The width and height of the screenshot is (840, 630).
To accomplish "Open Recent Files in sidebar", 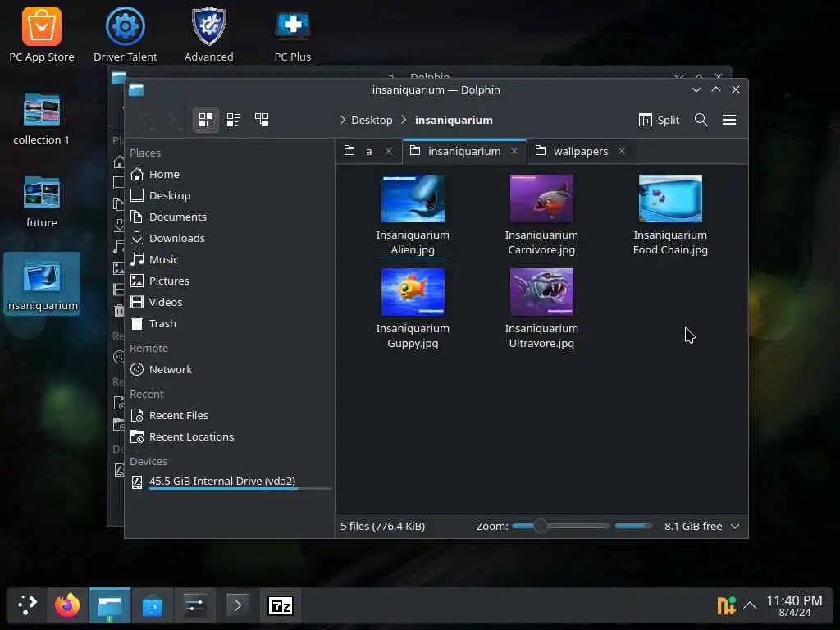I will [x=231, y=416].
